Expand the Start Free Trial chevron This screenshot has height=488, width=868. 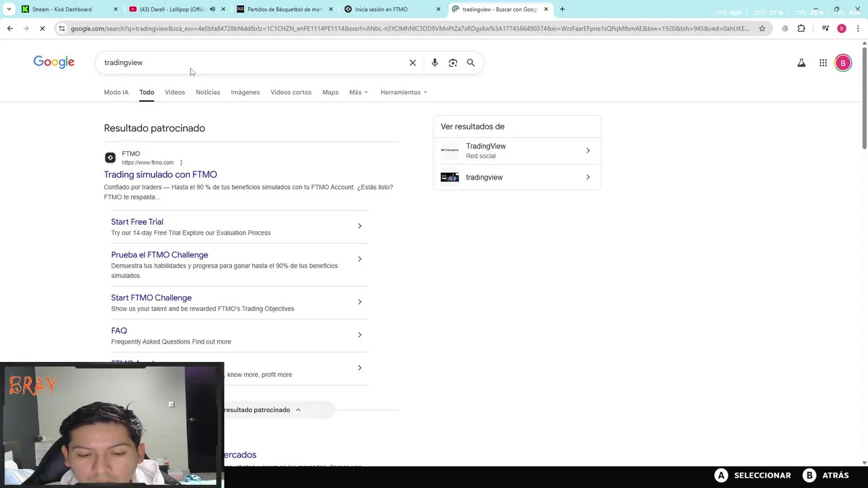[x=359, y=226]
